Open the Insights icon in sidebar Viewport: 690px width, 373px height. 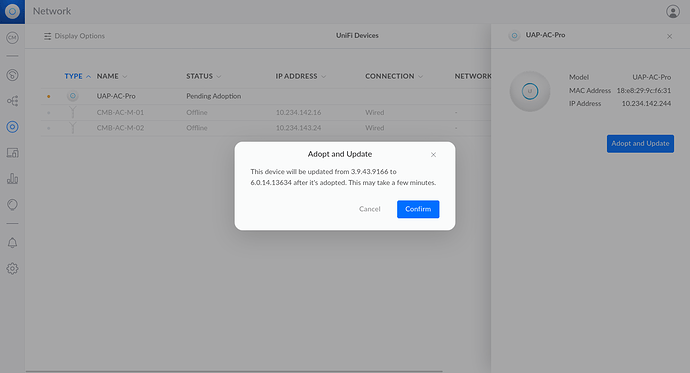[x=12, y=205]
